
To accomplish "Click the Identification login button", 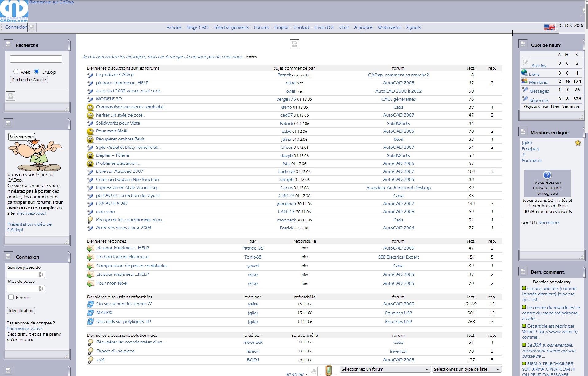I will (x=21, y=311).
